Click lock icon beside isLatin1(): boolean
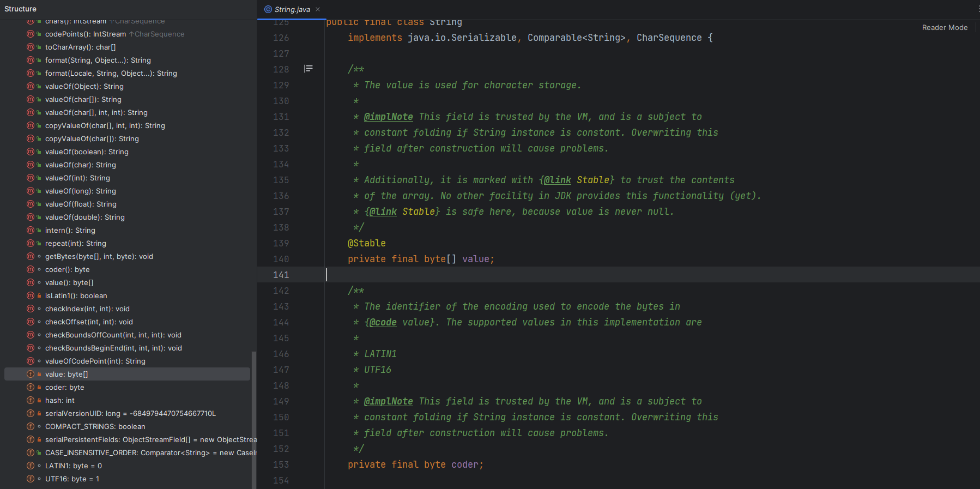 39,295
